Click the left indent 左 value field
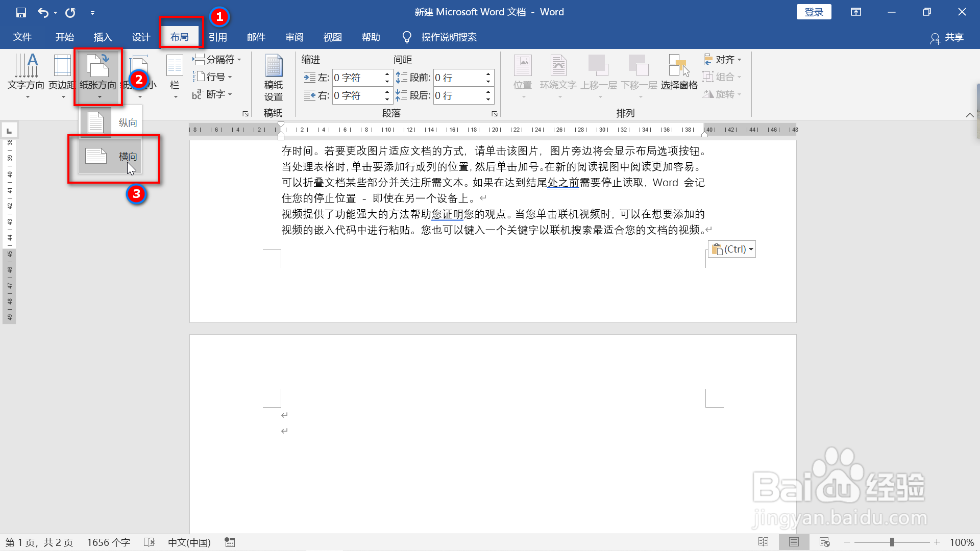This screenshot has width=980, height=551. (x=357, y=78)
